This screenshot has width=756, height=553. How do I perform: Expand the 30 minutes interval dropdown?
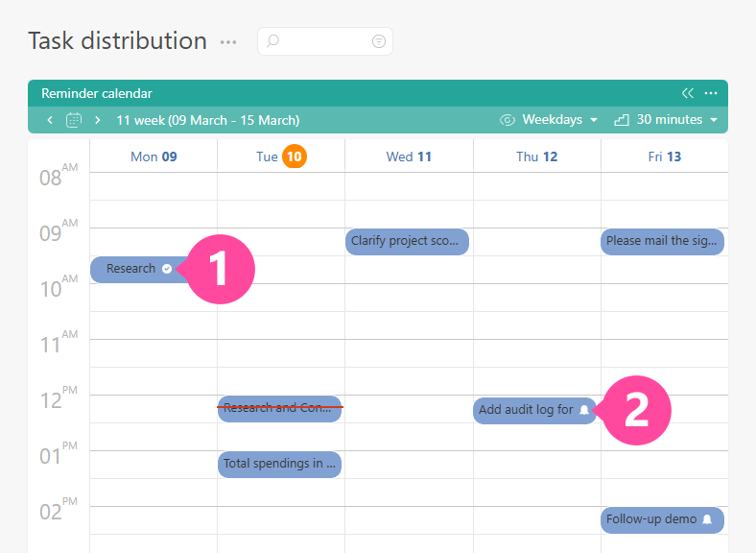(677, 120)
